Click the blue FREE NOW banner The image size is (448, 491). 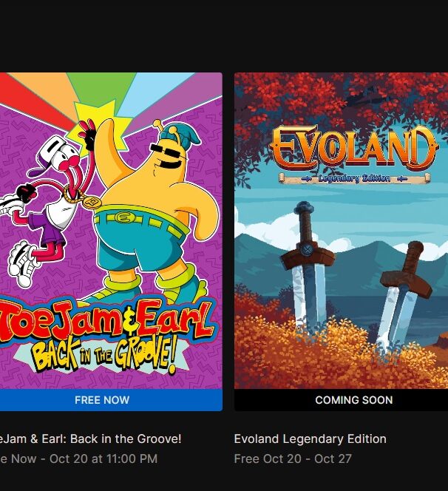pos(111,400)
